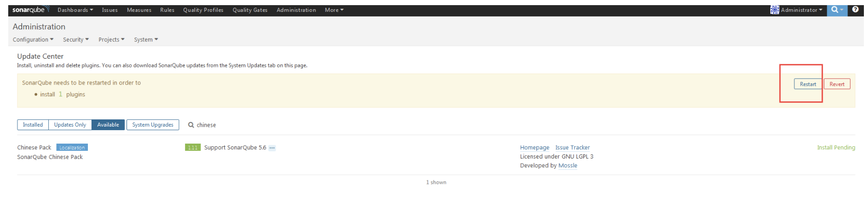Switch to System Upgrades
The height and width of the screenshot is (210, 868).
(x=153, y=125)
